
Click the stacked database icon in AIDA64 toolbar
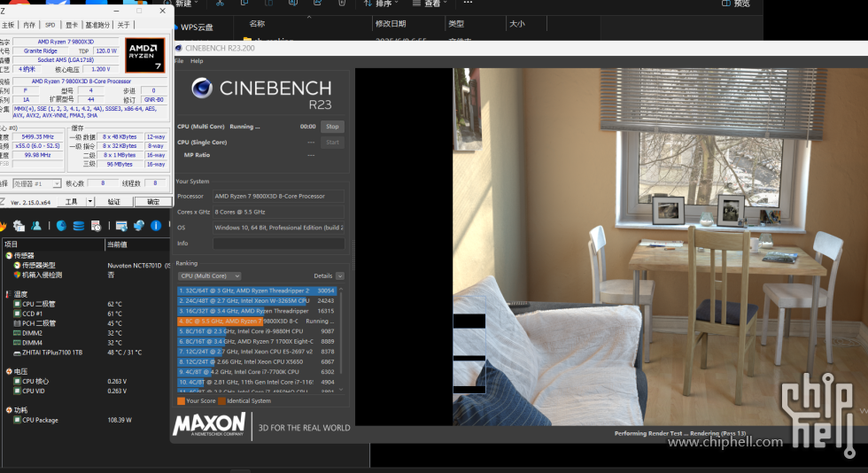(79, 225)
